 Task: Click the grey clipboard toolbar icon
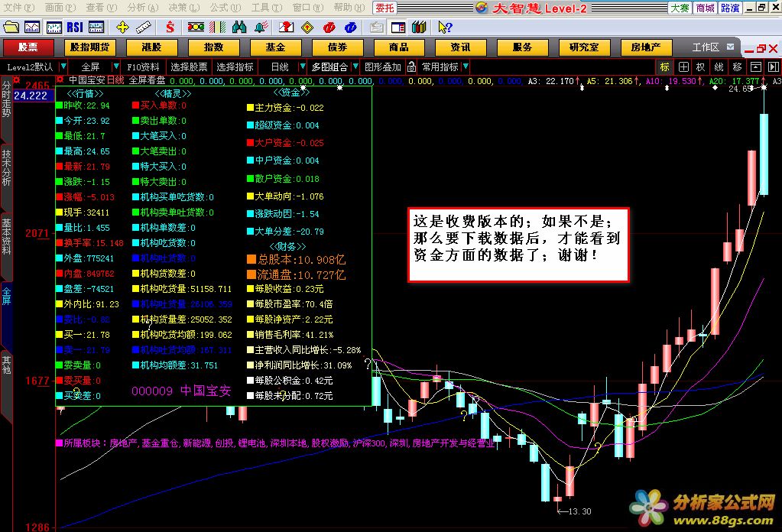(x=377, y=28)
